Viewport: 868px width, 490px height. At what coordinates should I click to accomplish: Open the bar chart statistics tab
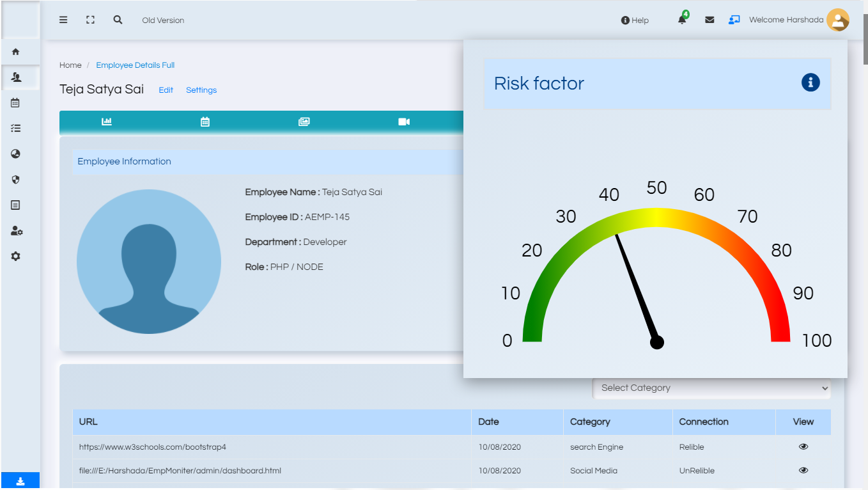tap(106, 122)
